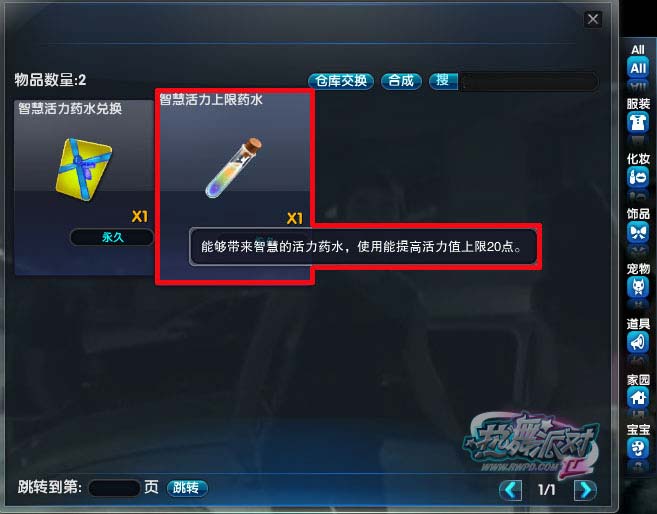
Task: Go to next page with right arrow
Action: (x=585, y=489)
